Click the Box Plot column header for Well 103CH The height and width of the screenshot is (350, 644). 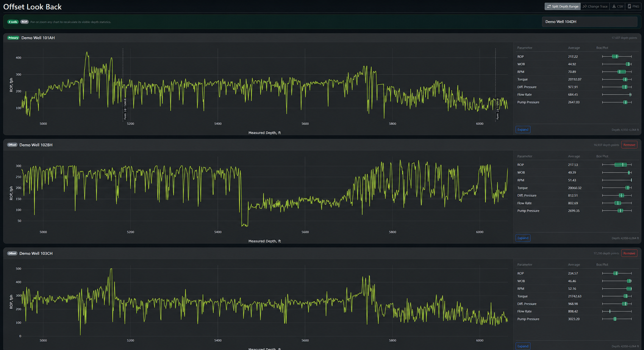pos(602,264)
